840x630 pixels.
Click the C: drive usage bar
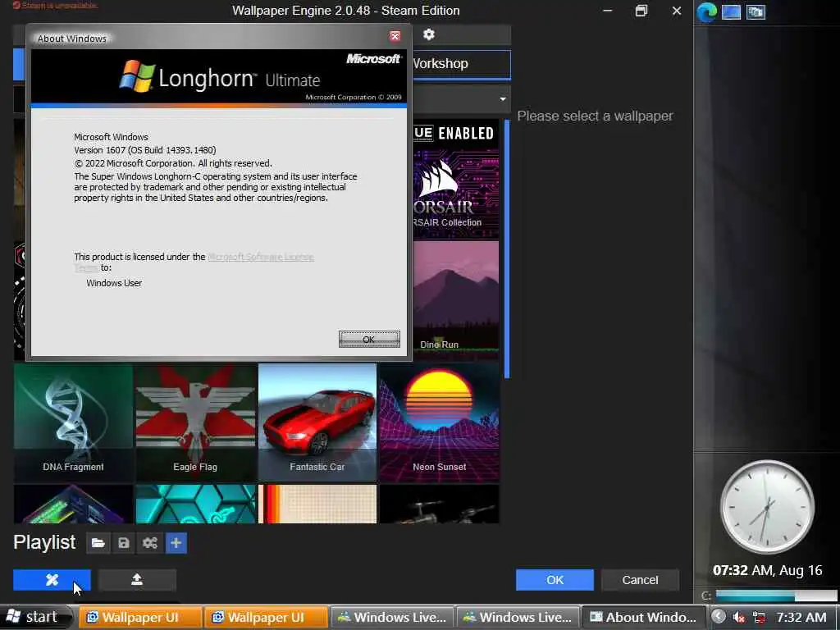pos(776,596)
